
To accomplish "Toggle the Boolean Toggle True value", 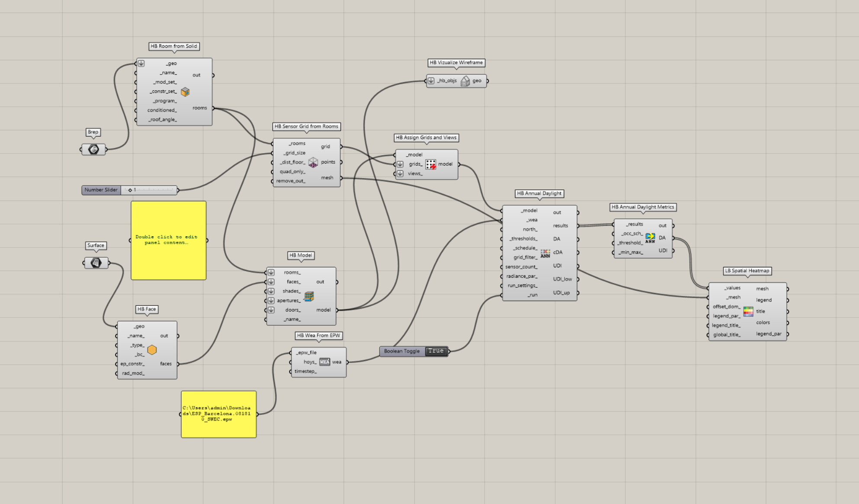I will click(436, 351).
